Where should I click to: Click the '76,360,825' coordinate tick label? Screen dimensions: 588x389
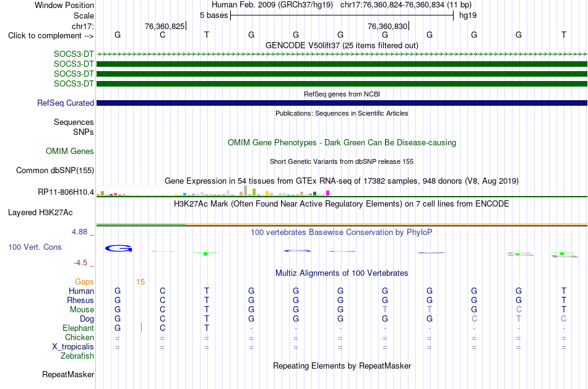(165, 26)
